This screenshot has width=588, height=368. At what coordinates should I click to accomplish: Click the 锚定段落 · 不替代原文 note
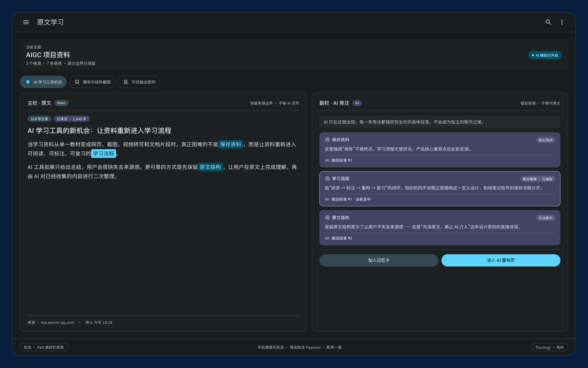540,103
